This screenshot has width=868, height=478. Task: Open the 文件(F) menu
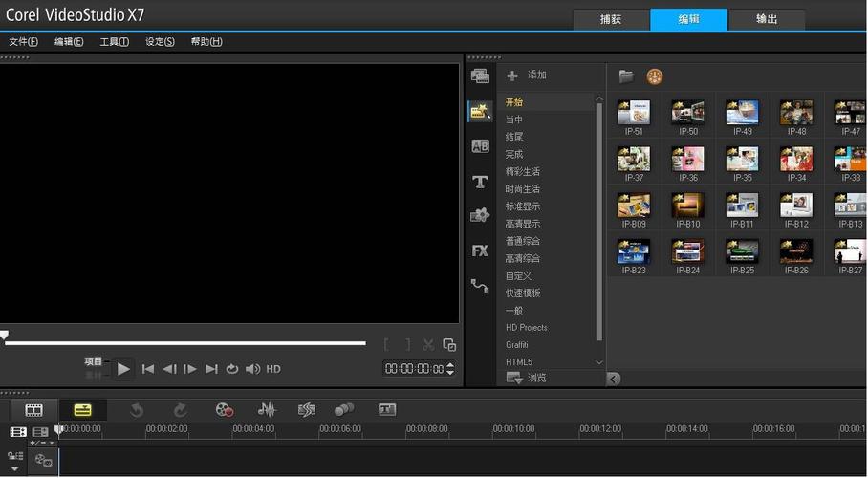point(23,42)
